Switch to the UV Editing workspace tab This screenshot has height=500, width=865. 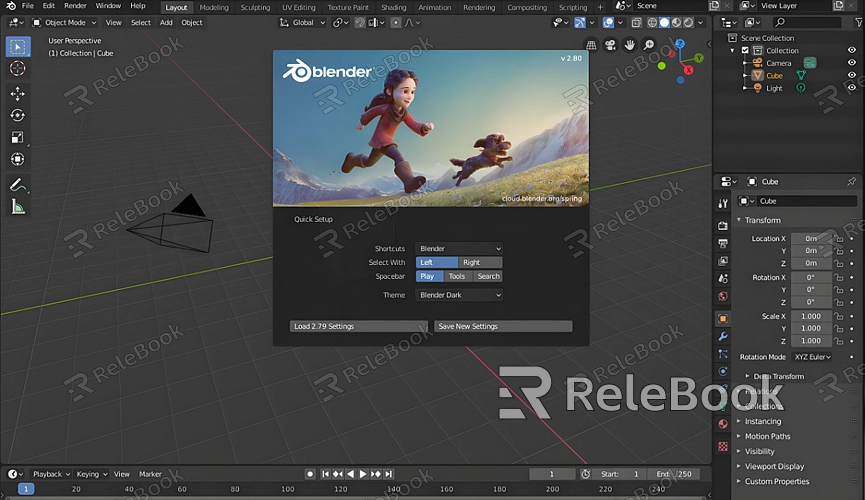pyautogui.click(x=298, y=7)
